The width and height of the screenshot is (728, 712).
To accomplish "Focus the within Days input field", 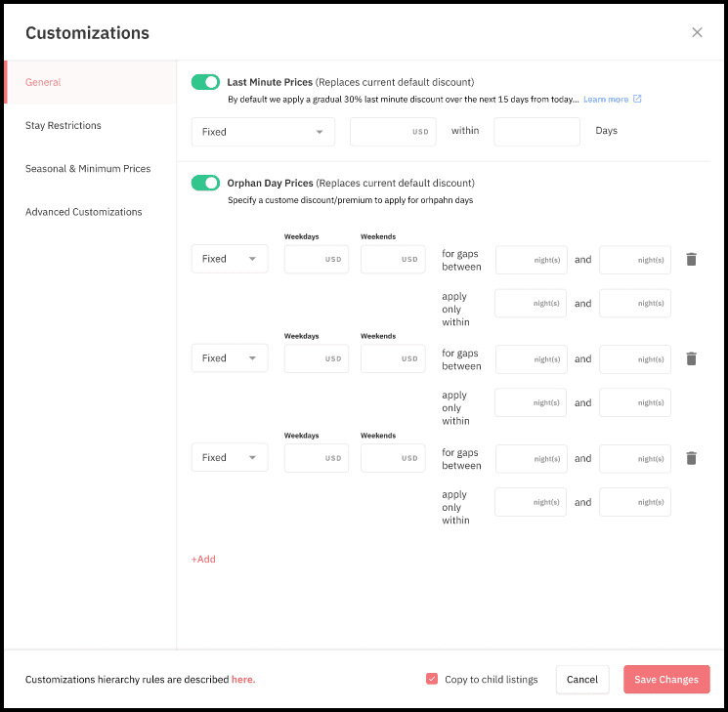I will coord(536,132).
